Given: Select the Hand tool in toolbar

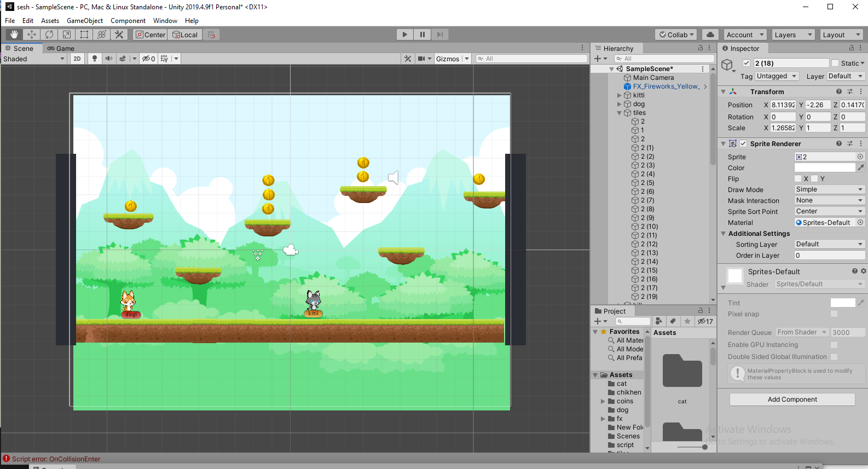Looking at the screenshot, I should click(x=14, y=34).
